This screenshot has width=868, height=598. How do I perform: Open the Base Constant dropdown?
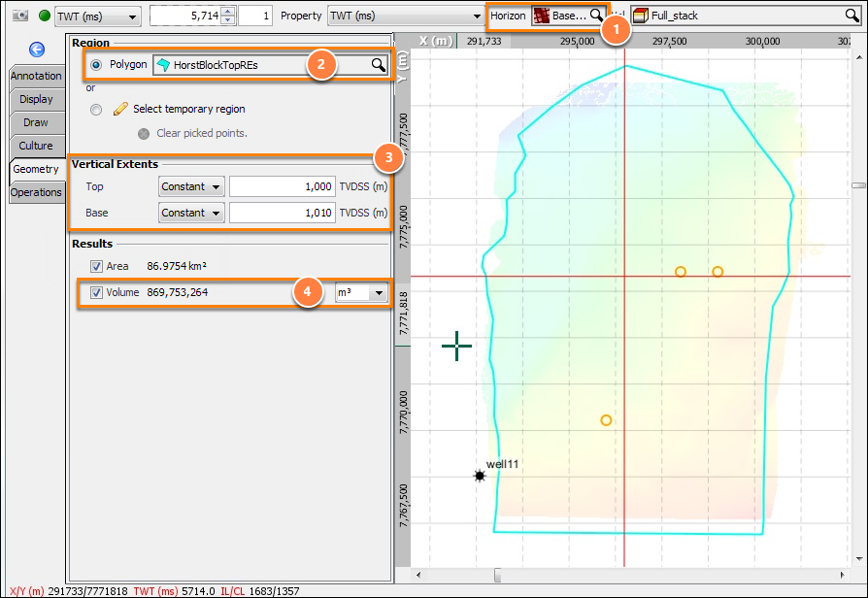[191, 213]
